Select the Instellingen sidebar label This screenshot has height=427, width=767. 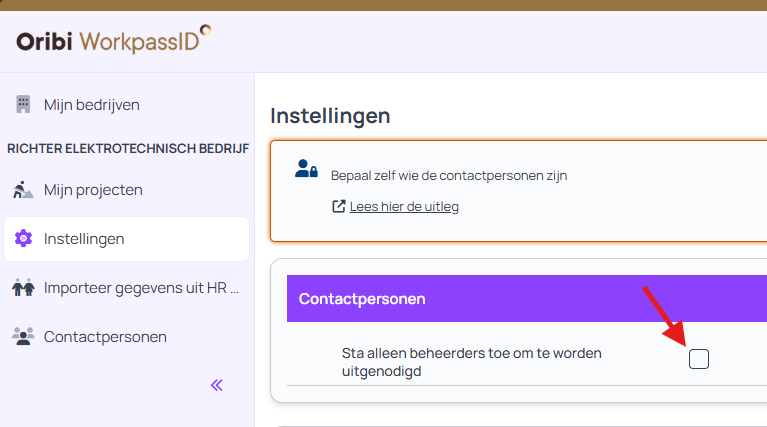coord(84,239)
